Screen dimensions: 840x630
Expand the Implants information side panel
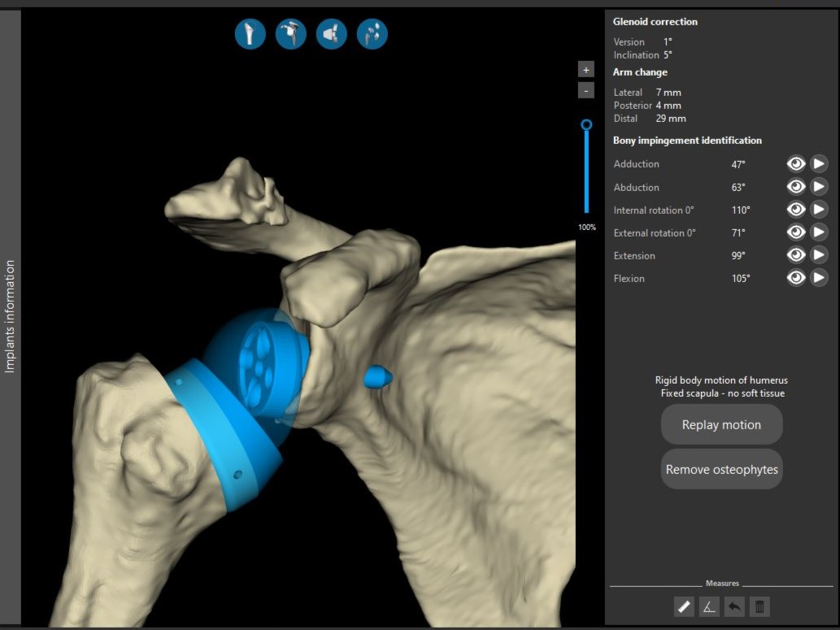point(11,315)
